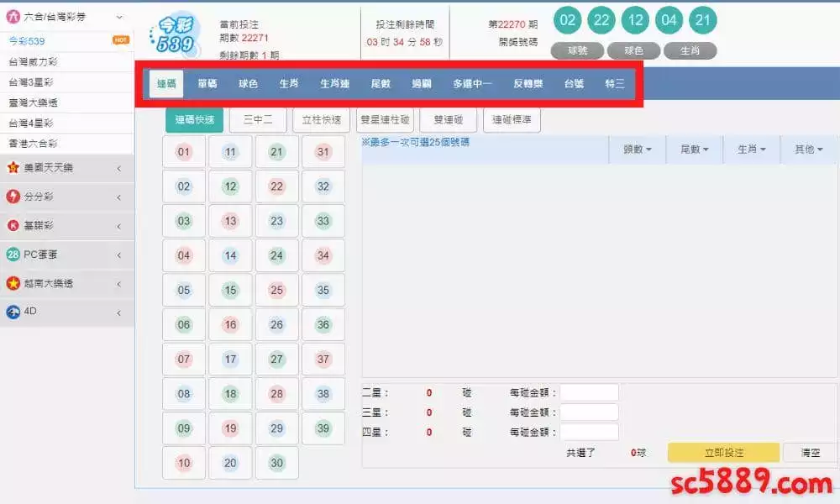This screenshot has width=840, height=504.
Task: Click the 分分彩 lightning icon
Action: [13, 197]
